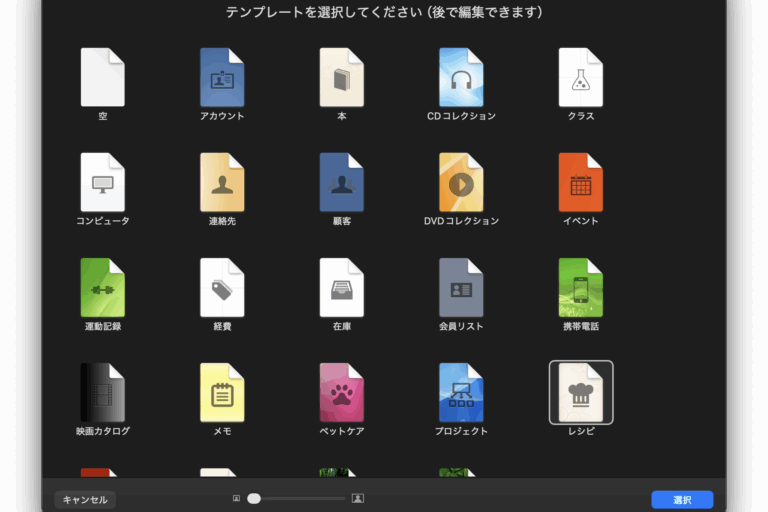This screenshot has width=768, height=512.
Task: Select the コンピュータ template icon
Action: tap(102, 183)
